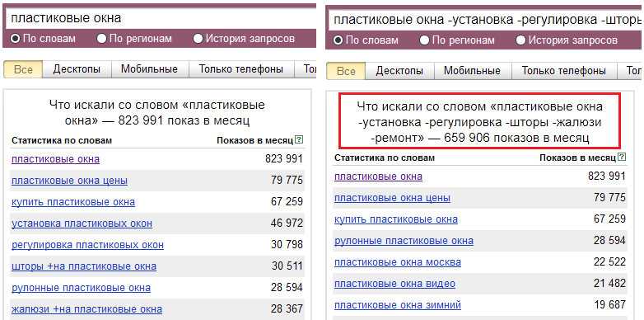Open 'пластиковые окна москва' link
The width and height of the screenshot is (644, 320).
point(398,262)
